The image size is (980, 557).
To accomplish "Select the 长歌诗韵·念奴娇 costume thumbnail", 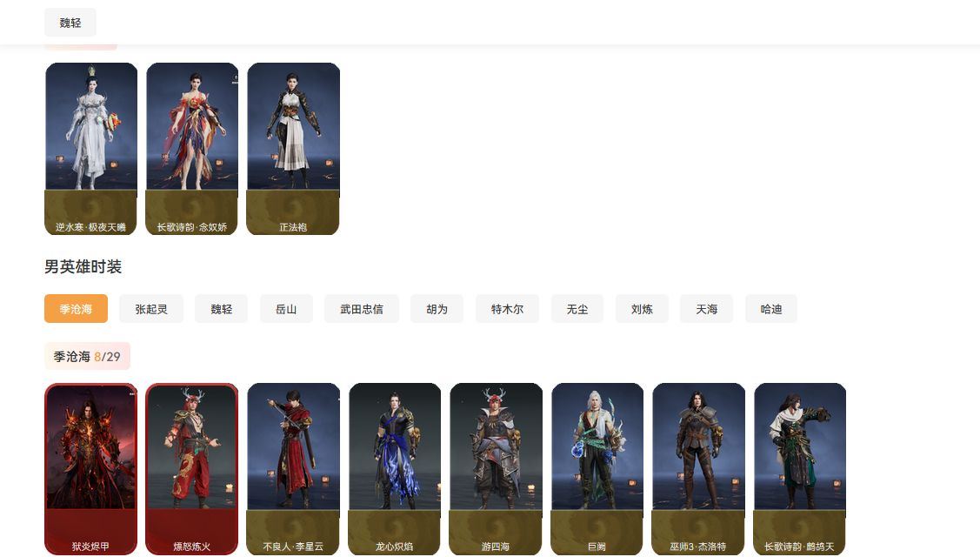I will coord(192,149).
